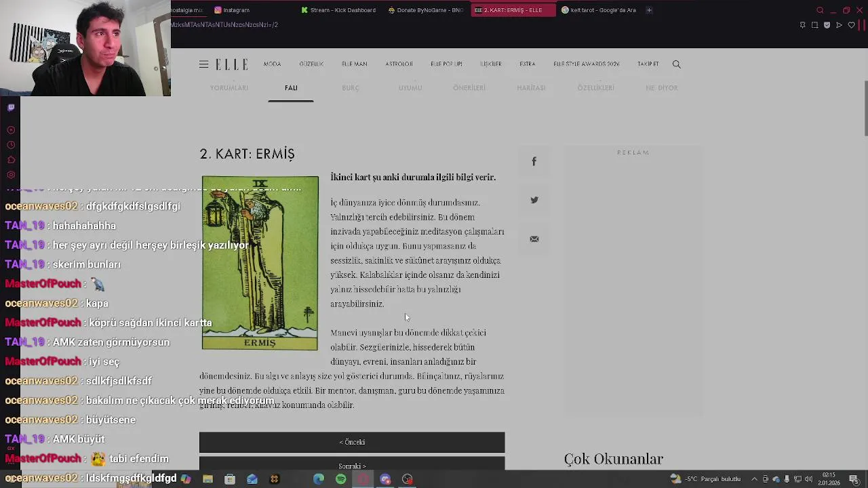
Task: Open the shield ad-blocker icon
Action: (x=827, y=25)
